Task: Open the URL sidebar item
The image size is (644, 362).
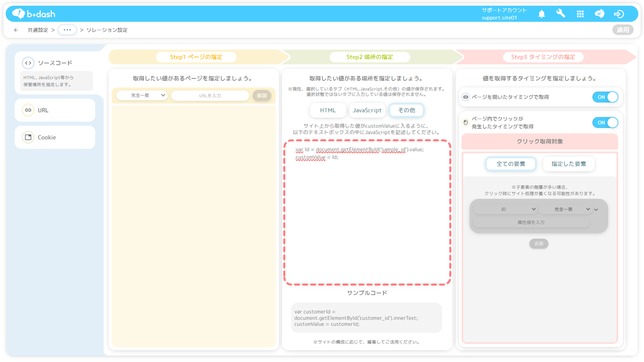Action: pos(55,110)
